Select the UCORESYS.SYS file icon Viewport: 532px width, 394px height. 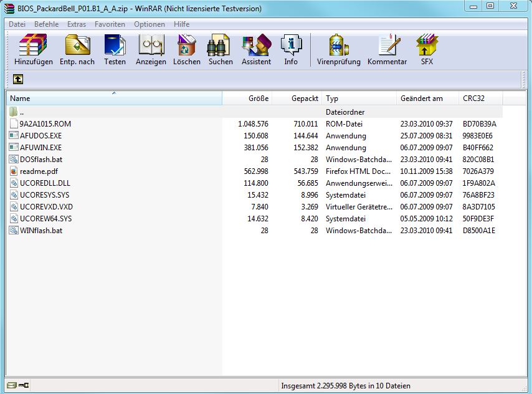tap(14, 195)
